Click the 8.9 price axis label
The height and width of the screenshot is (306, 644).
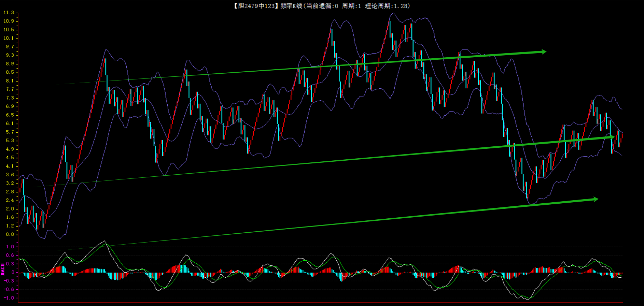(10, 64)
